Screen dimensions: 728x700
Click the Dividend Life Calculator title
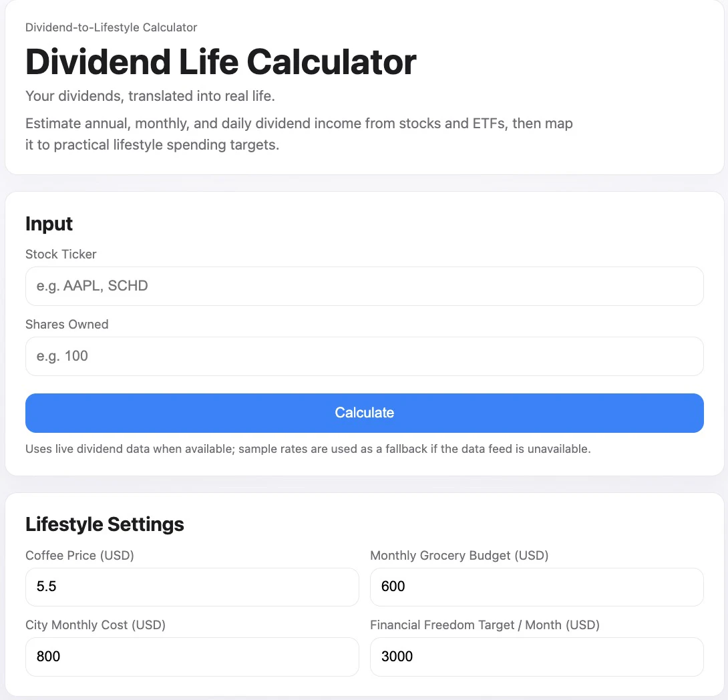pyautogui.click(x=220, y=61)
